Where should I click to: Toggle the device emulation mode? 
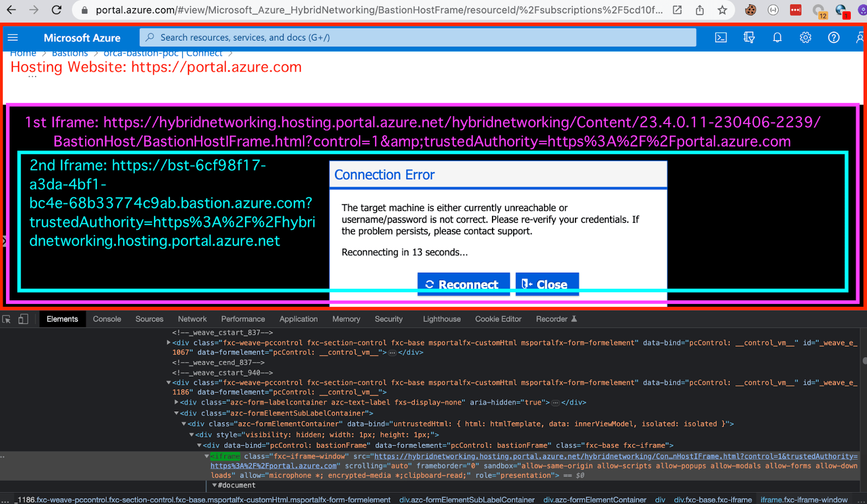click(23, 319)
